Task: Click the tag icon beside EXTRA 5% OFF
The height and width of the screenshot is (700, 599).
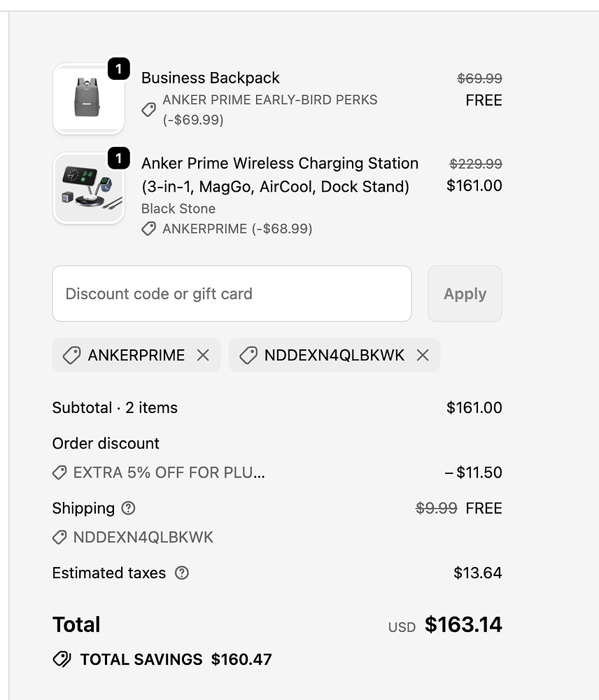Action: (60, 473)
